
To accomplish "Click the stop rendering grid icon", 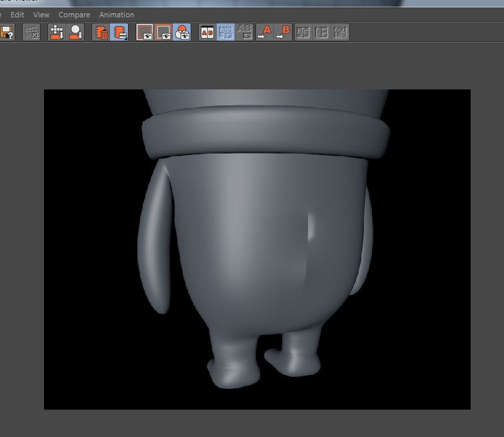I will pos(31,32).
